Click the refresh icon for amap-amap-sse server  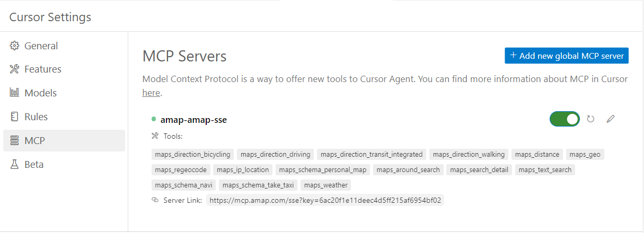[590, 119]
